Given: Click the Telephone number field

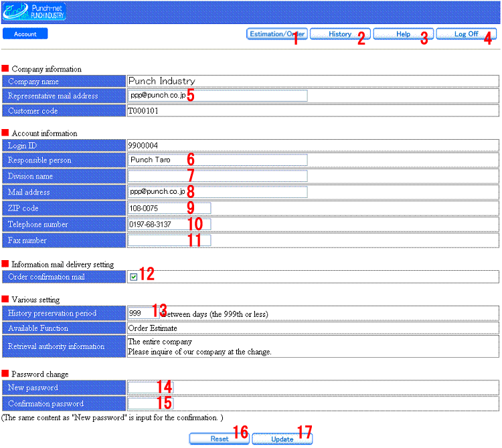Looking at the screenshot, I should point(169,224).
